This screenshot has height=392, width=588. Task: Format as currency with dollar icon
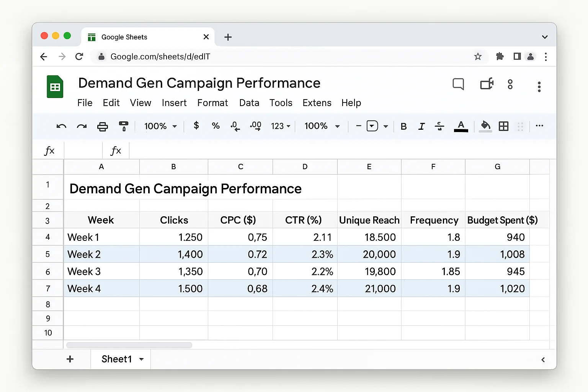pos(196,126)
